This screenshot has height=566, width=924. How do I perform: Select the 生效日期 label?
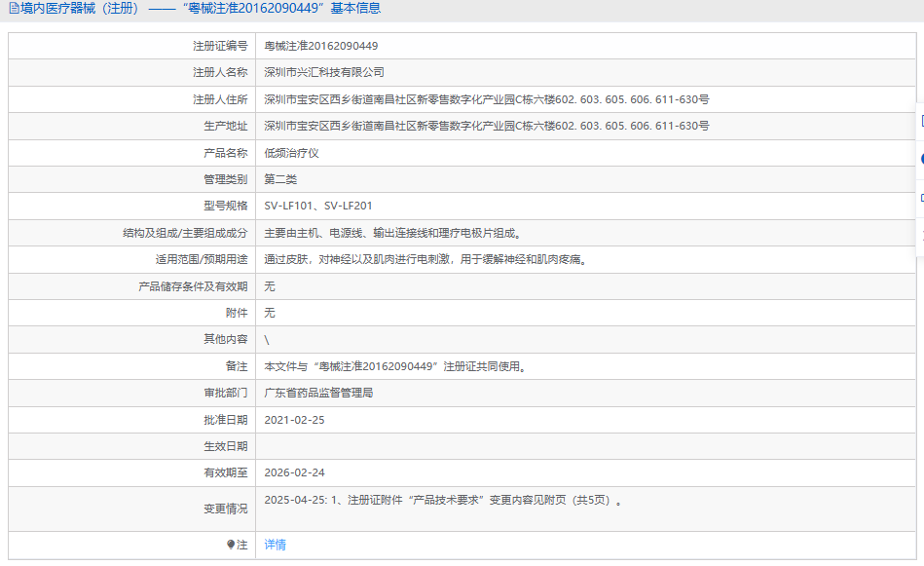coord(225,447)
